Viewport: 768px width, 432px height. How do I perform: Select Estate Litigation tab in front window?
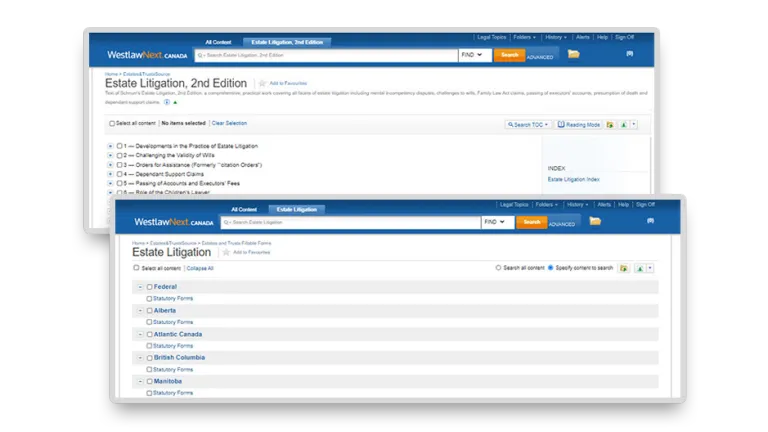[297, 210]
